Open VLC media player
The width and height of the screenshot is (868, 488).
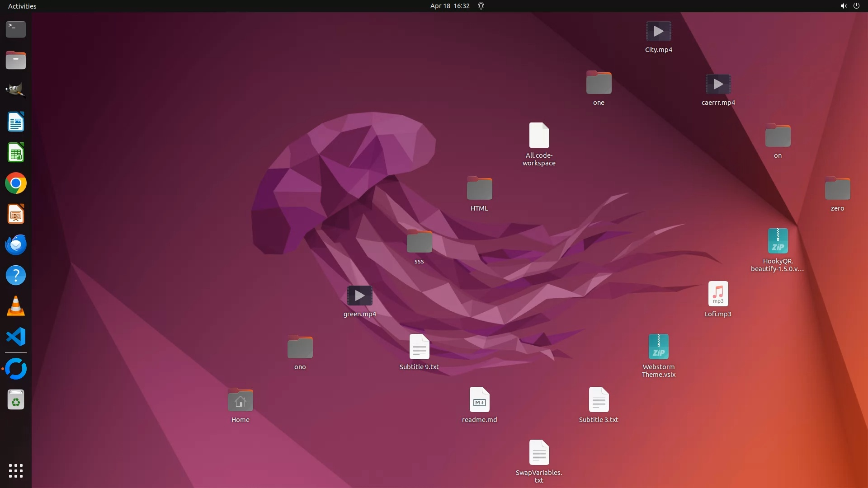click(x=16, y=306)
